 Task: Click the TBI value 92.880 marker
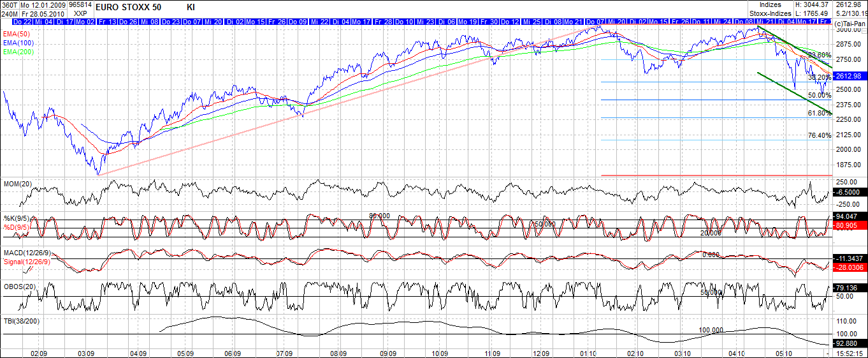click(850, 343)
